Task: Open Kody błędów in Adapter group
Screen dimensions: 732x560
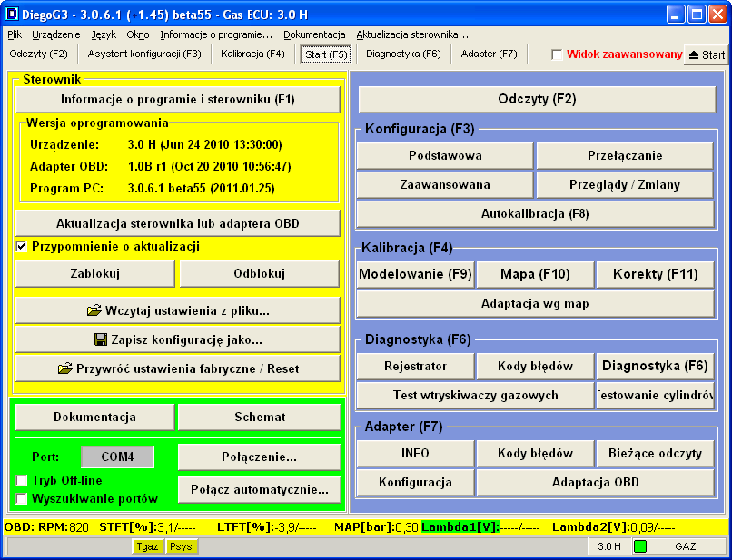Action: tap(535, 453)
